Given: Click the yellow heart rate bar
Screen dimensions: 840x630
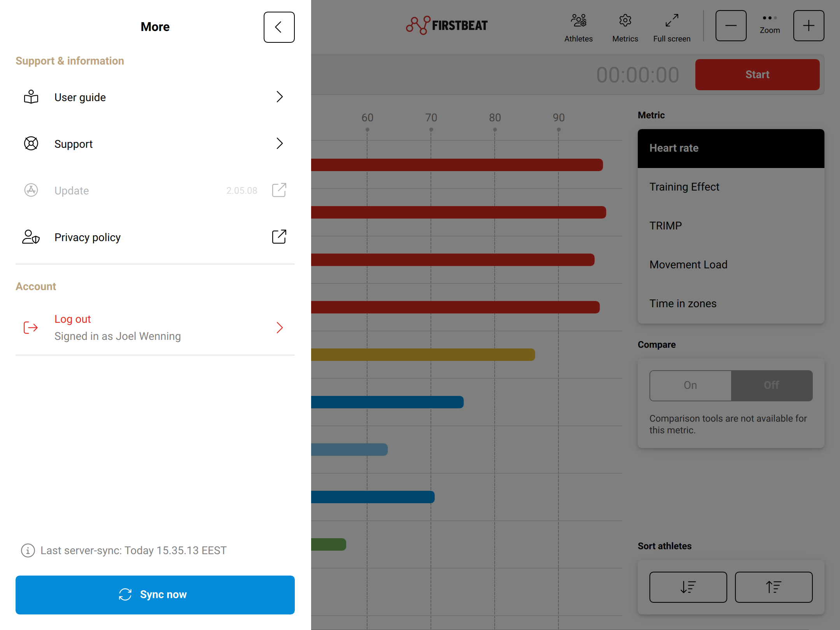Looking at the screenshot, I should [423, 355].
